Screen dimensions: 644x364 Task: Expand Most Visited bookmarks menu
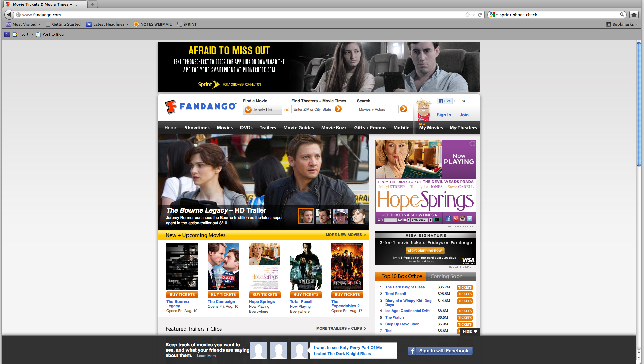click(x=23, y=24)
